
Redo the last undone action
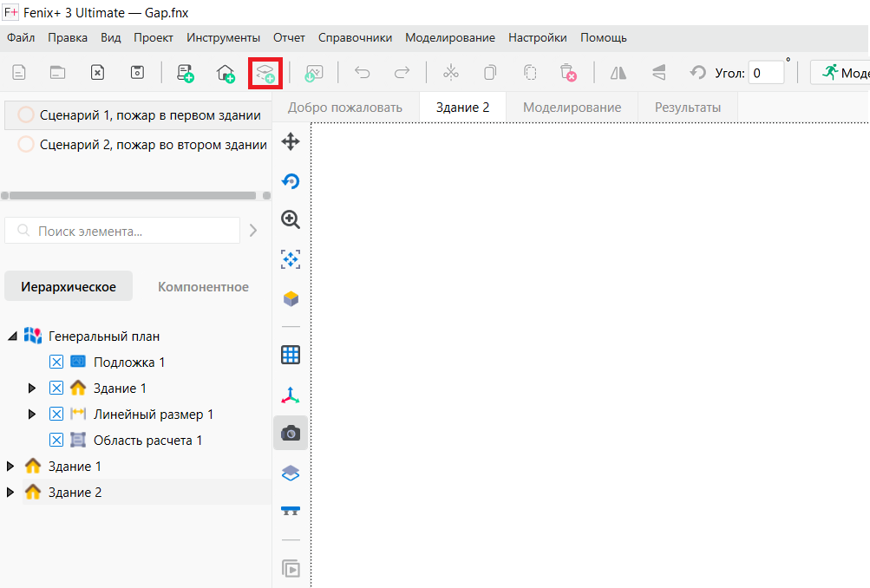click(402, 73)
